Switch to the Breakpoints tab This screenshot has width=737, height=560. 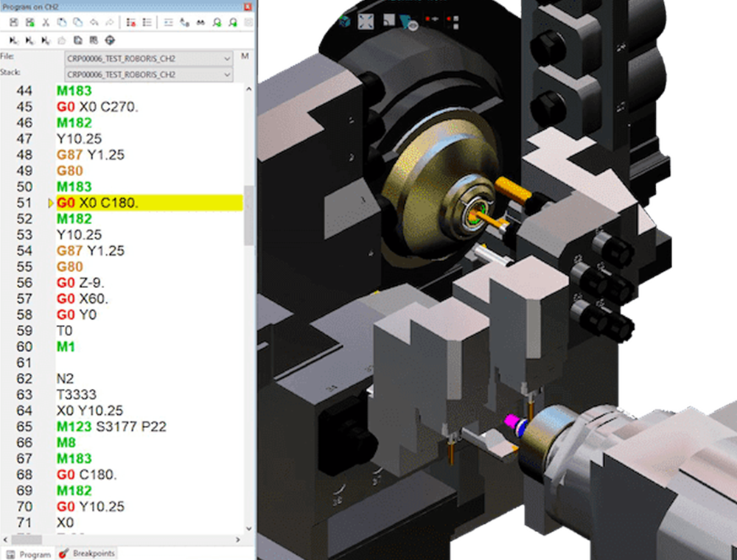tap(88, 553)
